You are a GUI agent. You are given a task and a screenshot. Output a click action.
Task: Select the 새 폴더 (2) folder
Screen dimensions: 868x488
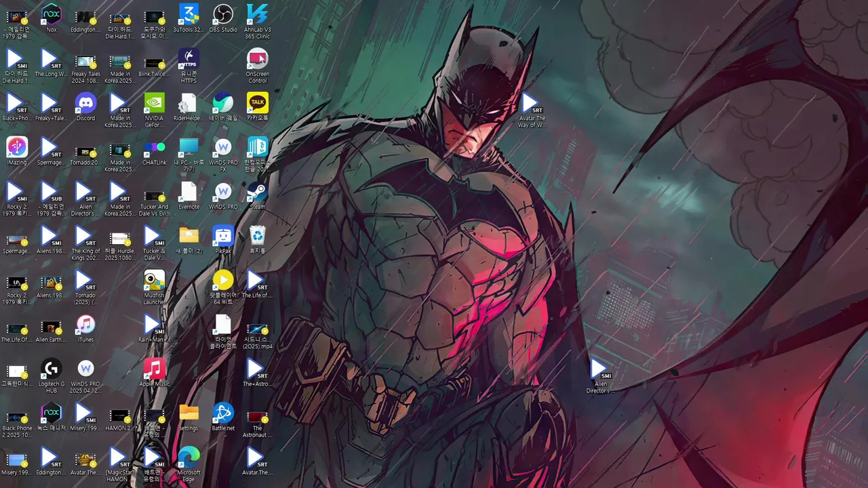(x=189, y=240)
